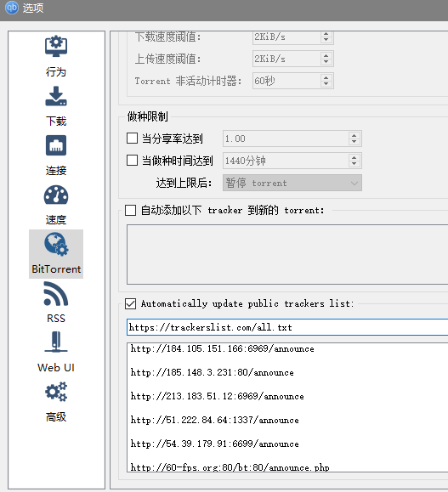Increase 1440分钟 seeding time spinner
Screen dimensions: 448x492
point(354,157)
